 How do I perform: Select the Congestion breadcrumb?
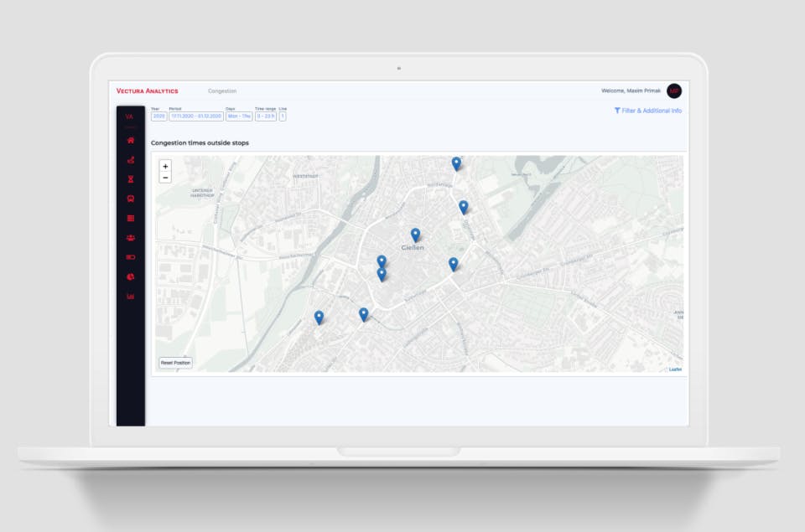222,90
